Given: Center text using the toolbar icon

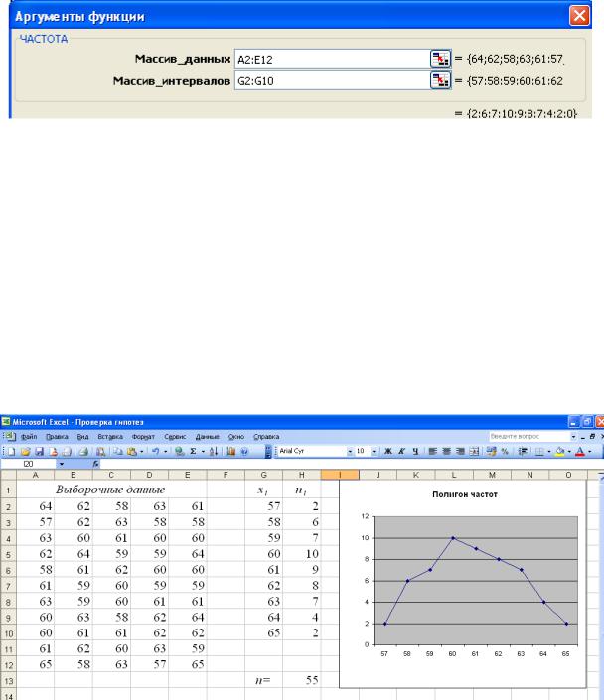Looking at the screenshot, I should (446, 451).
